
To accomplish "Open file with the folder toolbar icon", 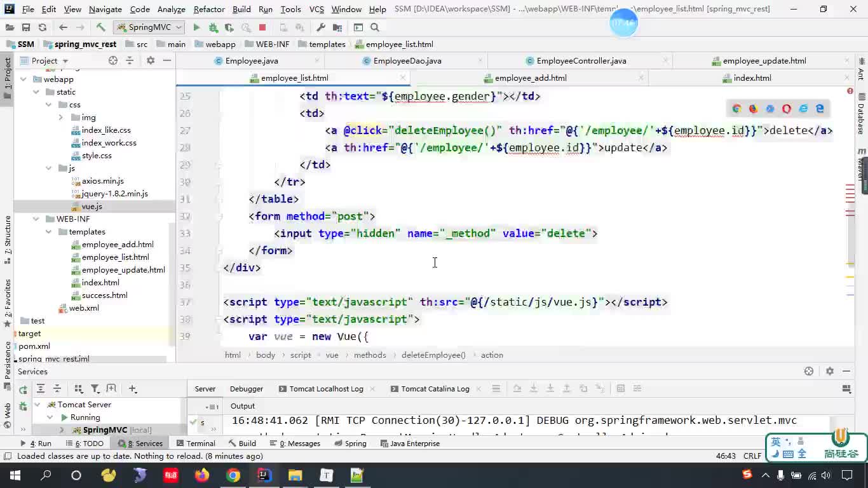I will (9, 27).
